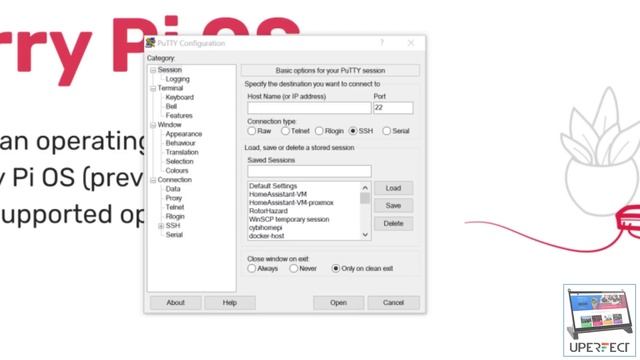Select Default Settings saved session
The width and height of the screenshot is (640, 360).
[273, 186]
